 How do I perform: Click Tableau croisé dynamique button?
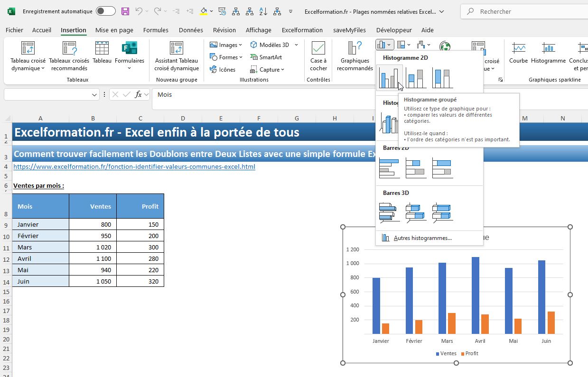[28, 56]
